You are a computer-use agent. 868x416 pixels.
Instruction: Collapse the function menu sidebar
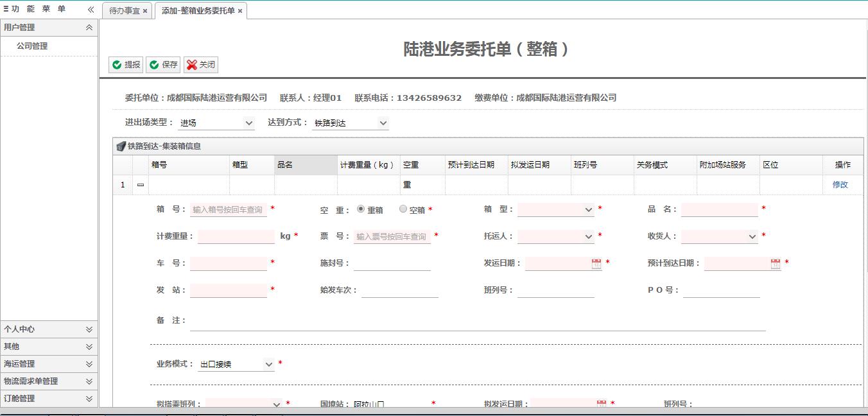[x=91, y=10]
